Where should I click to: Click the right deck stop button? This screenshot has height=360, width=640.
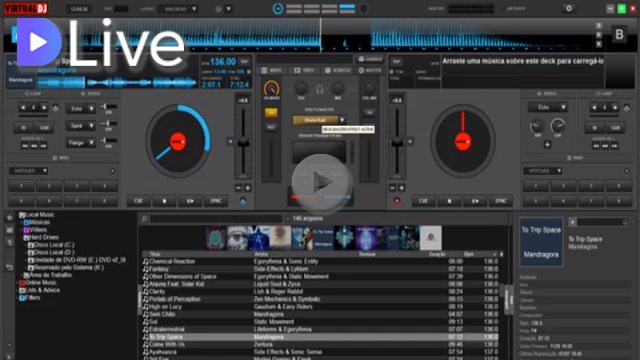tap(449, 201)
